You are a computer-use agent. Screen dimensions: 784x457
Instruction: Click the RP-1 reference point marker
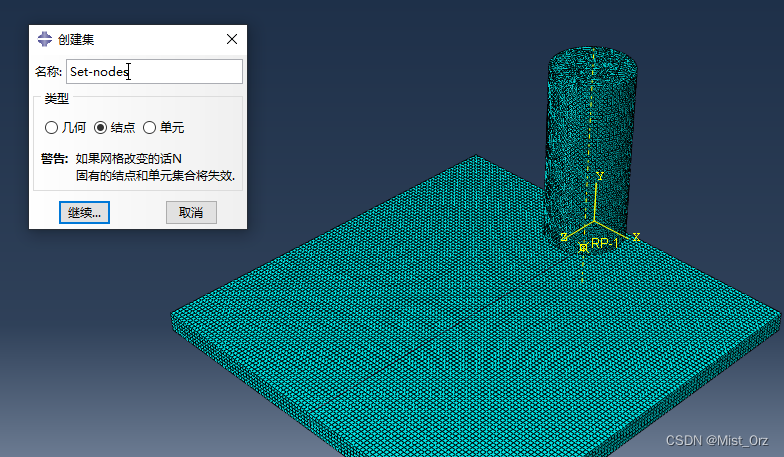584,246
